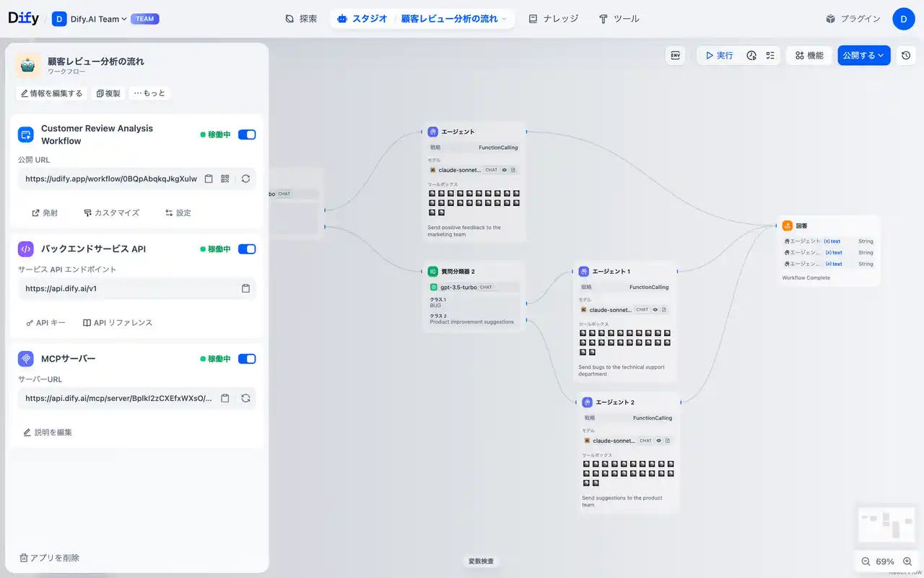Open the Dify.AI Team workspace switcher
This screenshot has width=924, height=578.
click(98, 19)
